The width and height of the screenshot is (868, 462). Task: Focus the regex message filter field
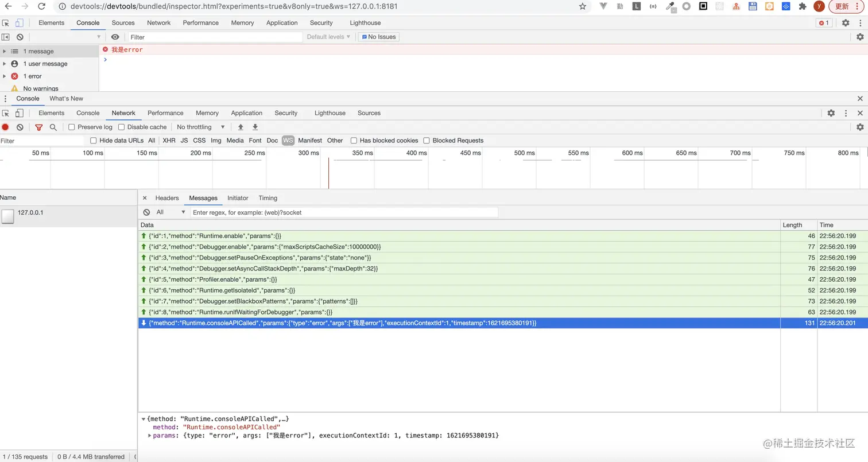coord(344,212)
